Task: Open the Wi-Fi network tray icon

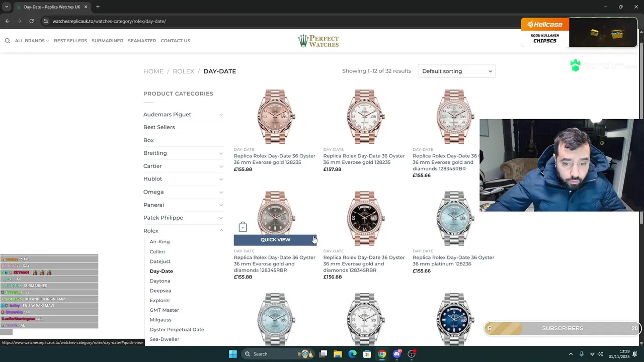Action: (592, 354)
